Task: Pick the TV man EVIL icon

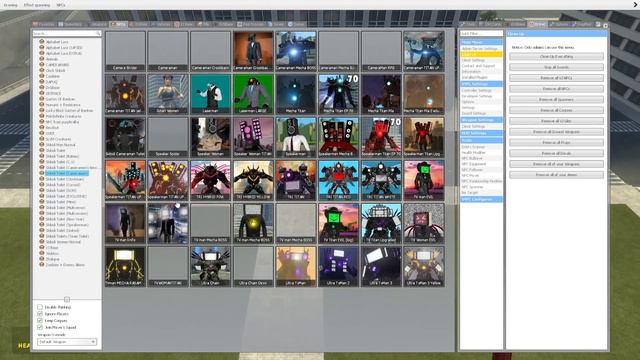Action: click(424, 180)
